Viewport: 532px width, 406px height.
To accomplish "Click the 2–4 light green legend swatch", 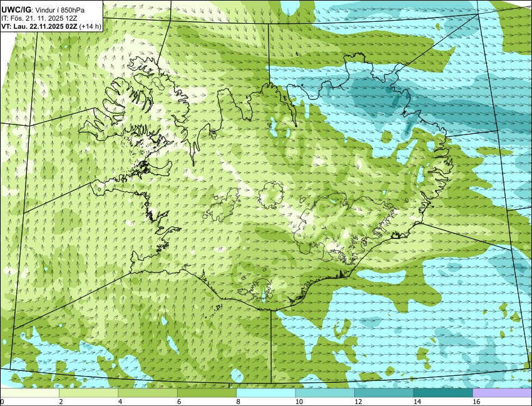I will (x=88, y=393).
